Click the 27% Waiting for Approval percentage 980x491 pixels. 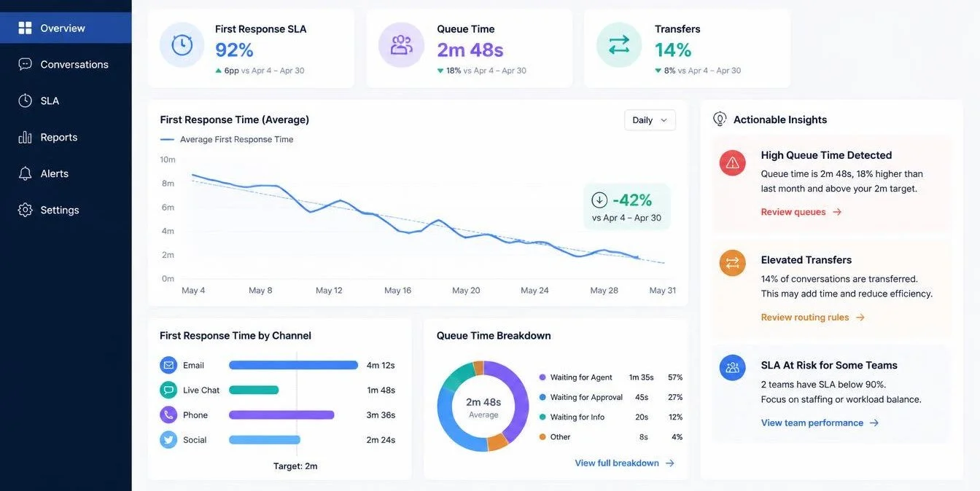tap(675, 397)
